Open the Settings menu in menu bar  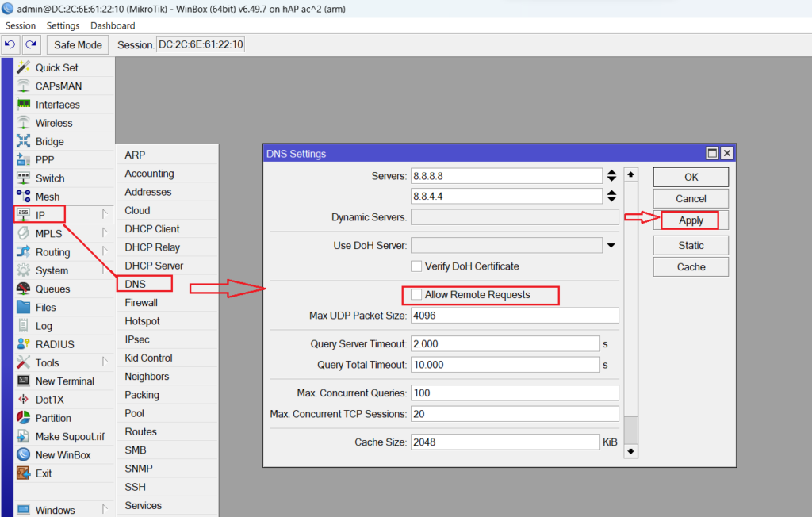[63, 25]
